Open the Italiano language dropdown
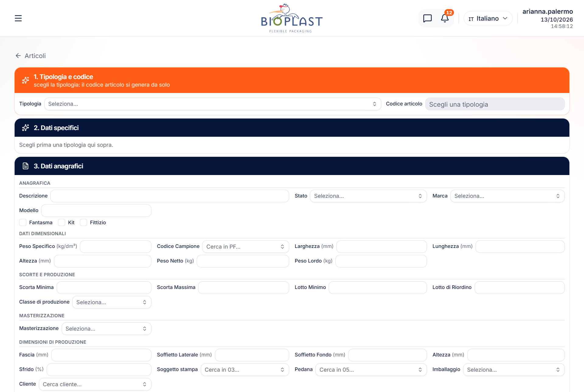Viewport: 584px width, 392px height. (x=488, y=19)
